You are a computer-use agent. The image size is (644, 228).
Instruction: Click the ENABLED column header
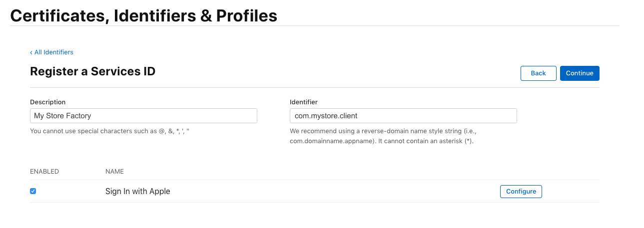click(44, 172)
